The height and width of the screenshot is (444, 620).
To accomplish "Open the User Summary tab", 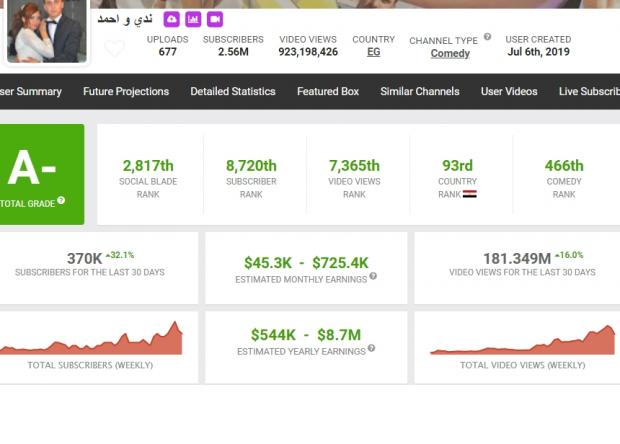I will pos(31,91).
